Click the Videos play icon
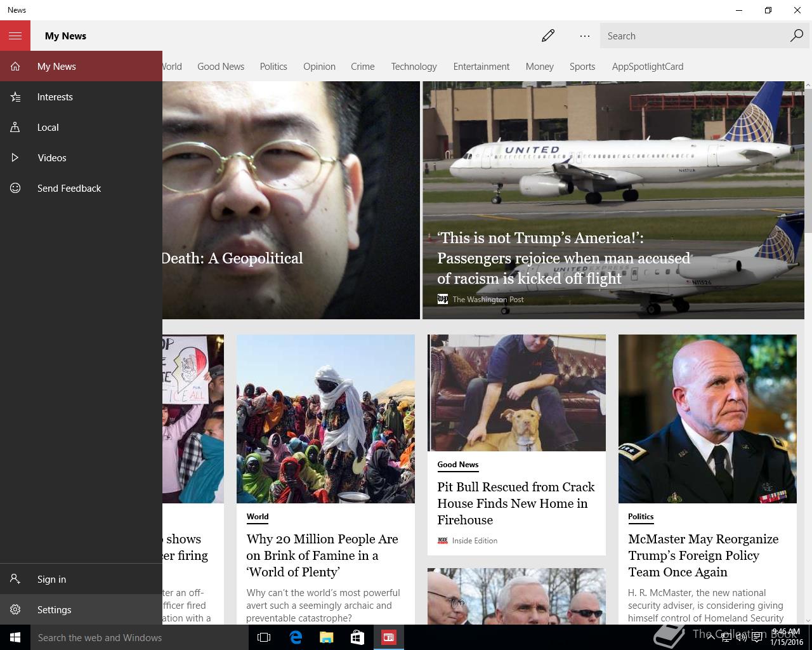Viewport: 812px width, 650px height. [x=15, y=157]
